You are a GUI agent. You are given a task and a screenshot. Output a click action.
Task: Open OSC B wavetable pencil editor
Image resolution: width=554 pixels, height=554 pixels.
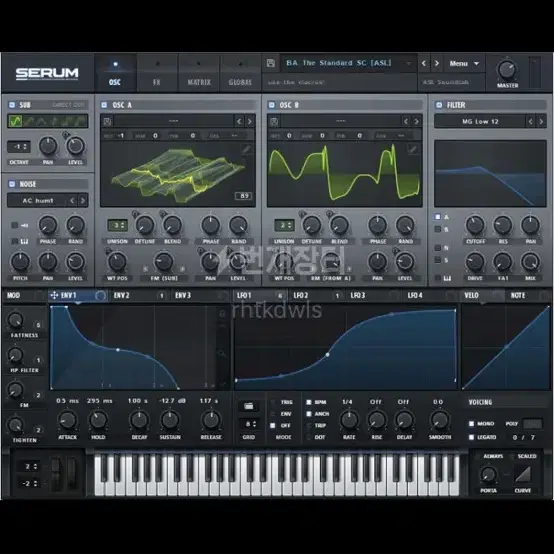(412, 149)
